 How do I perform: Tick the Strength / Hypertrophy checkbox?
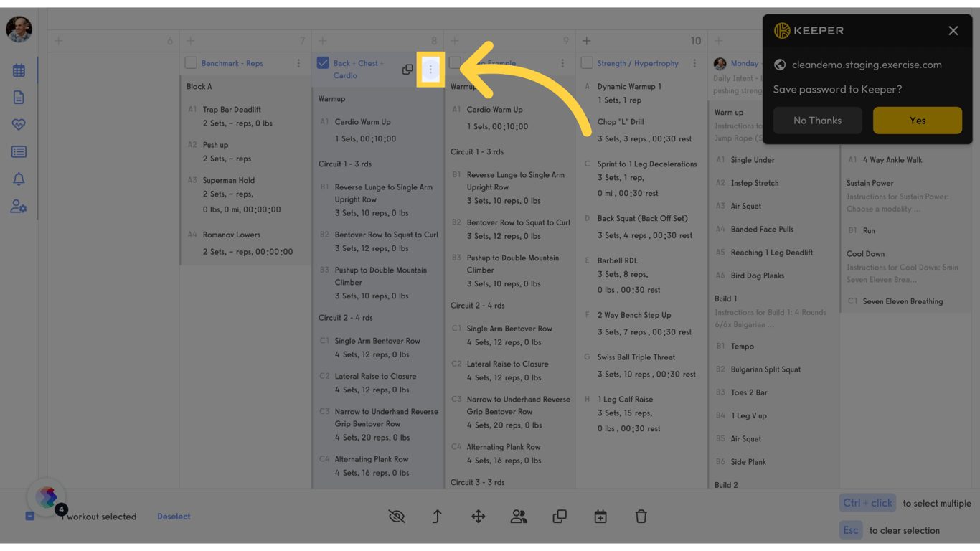coord(587,63)
